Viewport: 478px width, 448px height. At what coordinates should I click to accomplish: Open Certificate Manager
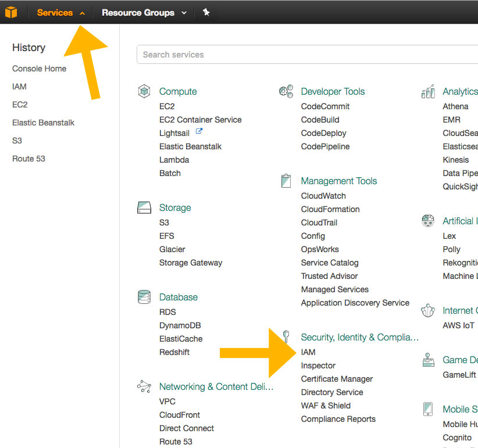[x=337, y=379]
